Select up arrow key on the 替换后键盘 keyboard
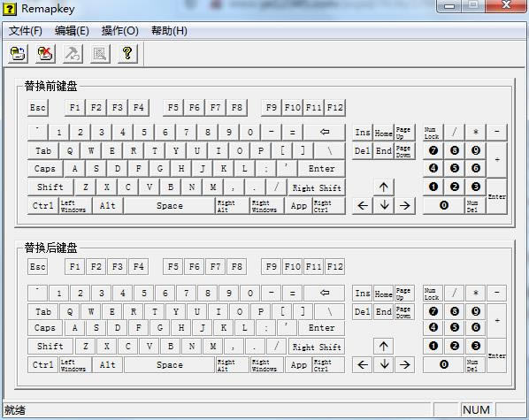The width and height of the screenshot is (529, 420). [384, 346]
